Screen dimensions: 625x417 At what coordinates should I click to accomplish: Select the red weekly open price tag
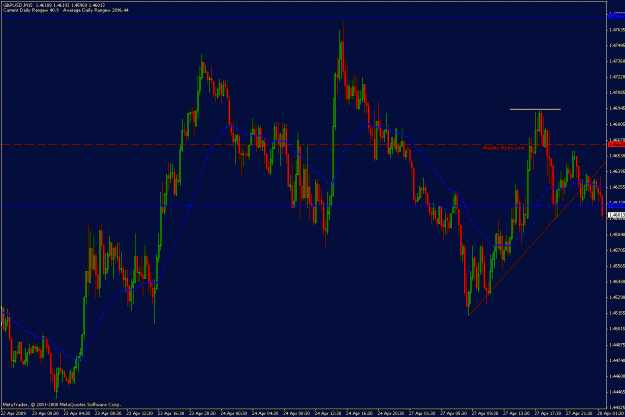pyautogui.click(x=616, y=144)
